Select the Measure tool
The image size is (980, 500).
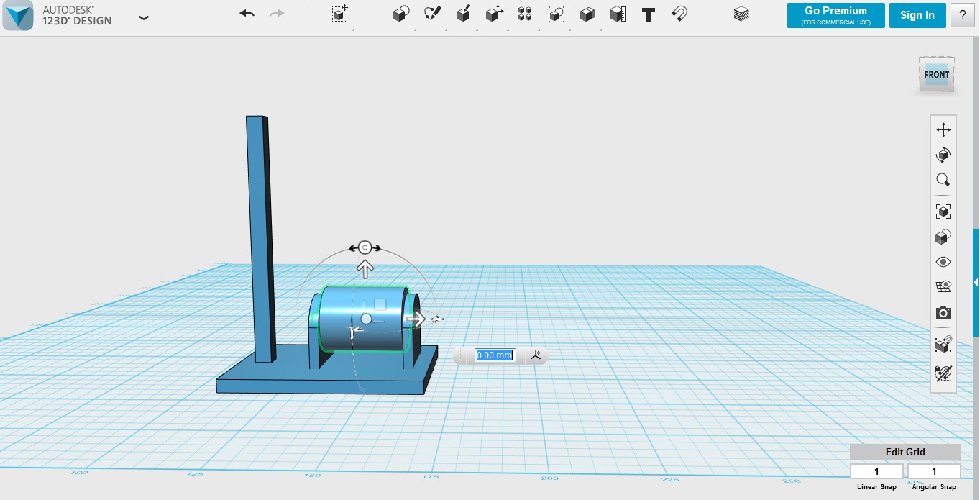618,14
